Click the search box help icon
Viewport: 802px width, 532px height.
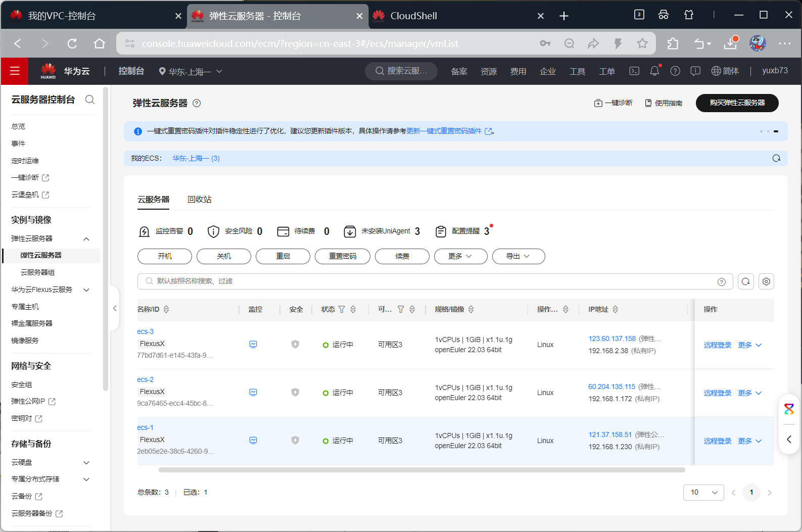[x=722, y=282]
